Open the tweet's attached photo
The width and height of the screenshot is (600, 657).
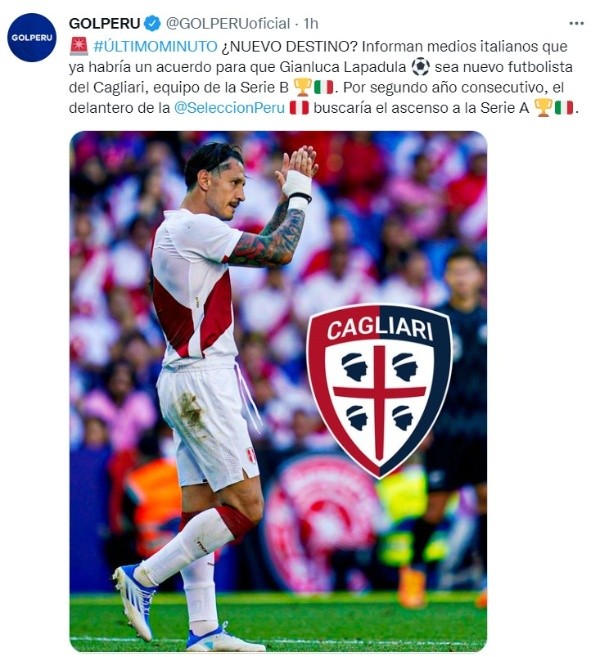[278, 391]
